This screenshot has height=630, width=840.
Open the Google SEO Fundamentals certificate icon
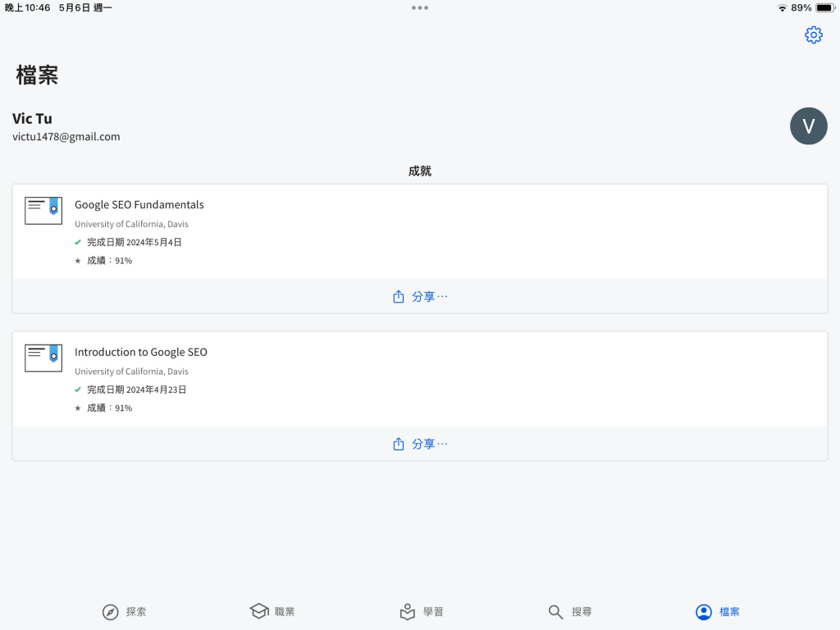(43, 211)
